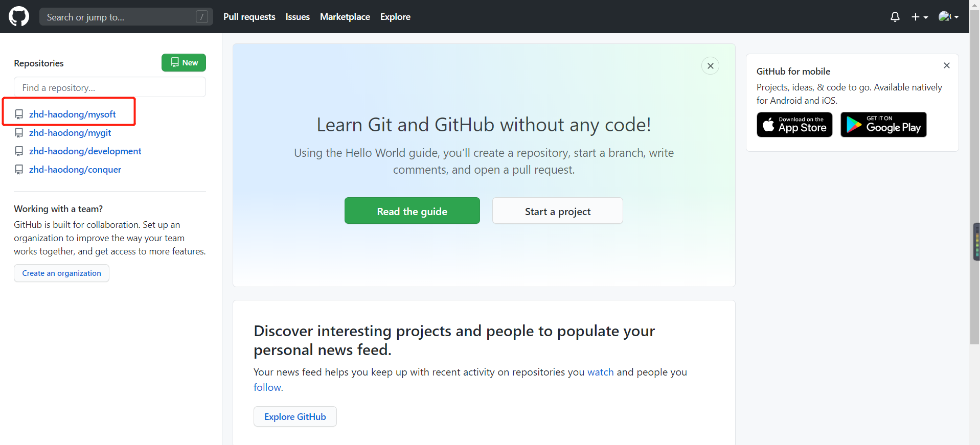This screenshot has height=445, width=980.
Task: Click Get it on Google Play badge
Action: click(883, 125)
